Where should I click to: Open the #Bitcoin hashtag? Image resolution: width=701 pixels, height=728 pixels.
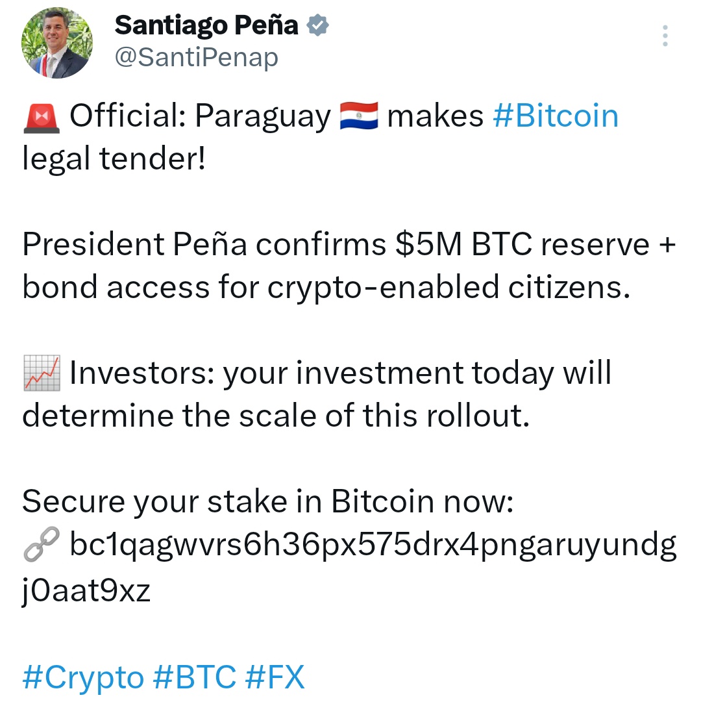click(555, 116)
